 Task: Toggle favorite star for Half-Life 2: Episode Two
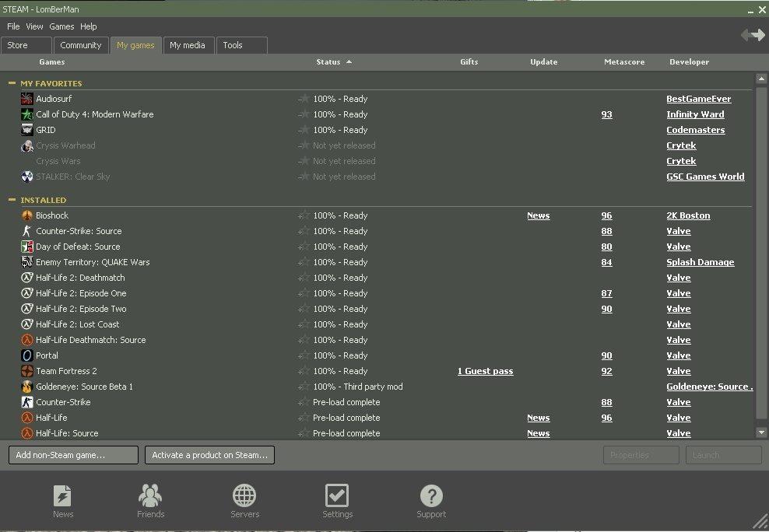point(304,309)
